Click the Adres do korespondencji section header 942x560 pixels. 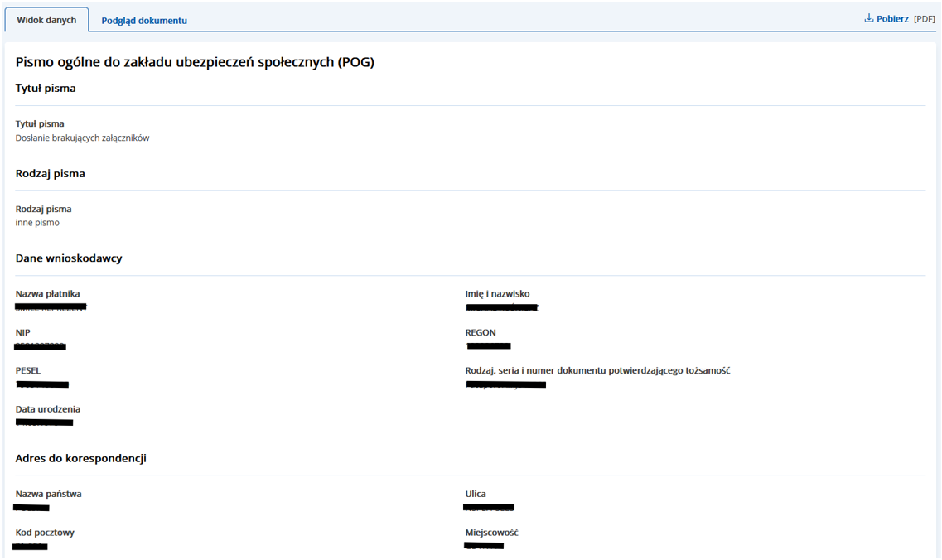tap(81, 458)
